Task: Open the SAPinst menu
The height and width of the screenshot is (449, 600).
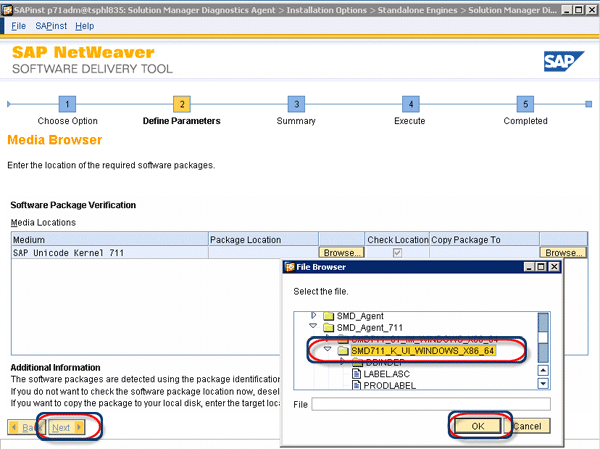Action: click(x=51, y=26)
